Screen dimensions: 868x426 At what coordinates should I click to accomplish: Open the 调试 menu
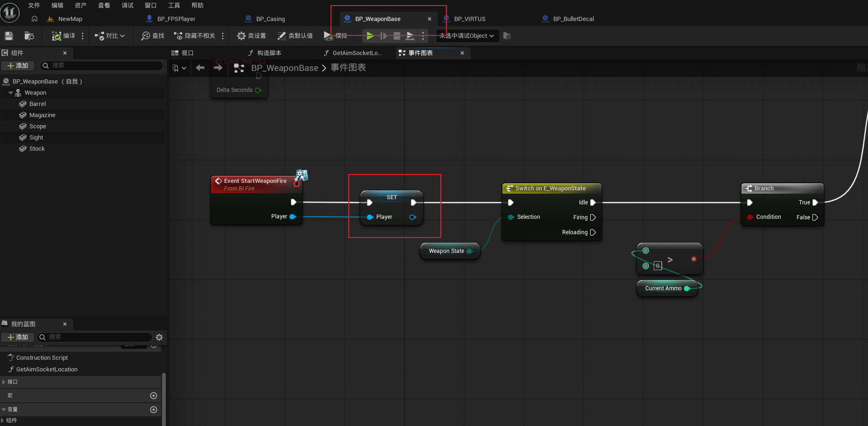[x=127, y=6]
